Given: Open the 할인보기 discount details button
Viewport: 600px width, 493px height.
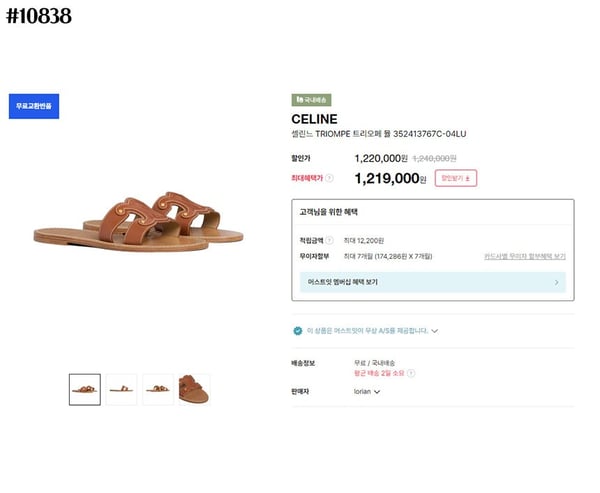Looking at the screenshot, I should (455, 178).
